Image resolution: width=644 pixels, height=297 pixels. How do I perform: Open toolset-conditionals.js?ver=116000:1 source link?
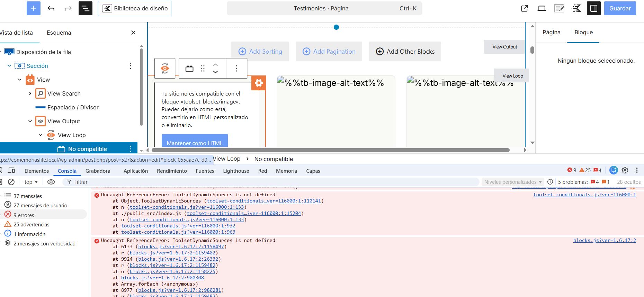[584, 195]
